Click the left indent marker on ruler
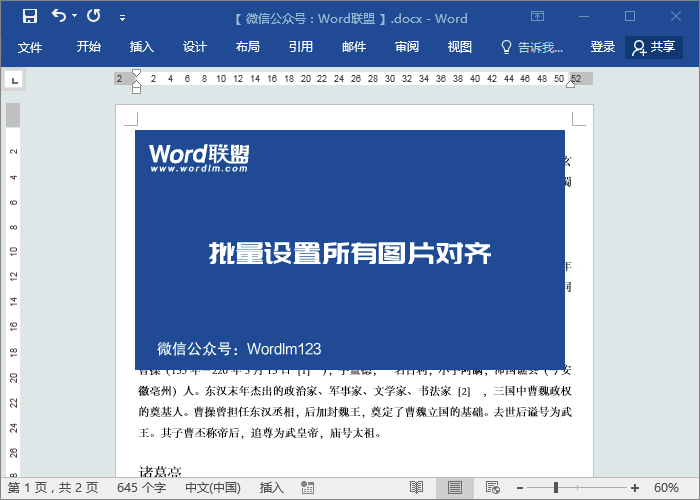Viewport: 700px width, 500px height. [x=137, y=89]
